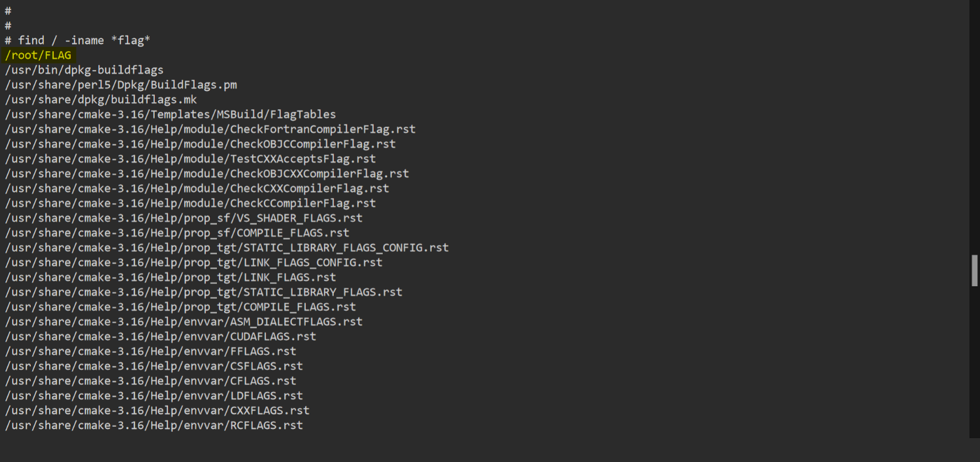Click the CheckOBJCXXCompilerFlag.rst line
The image size is (980, 462).
[206, 174]
